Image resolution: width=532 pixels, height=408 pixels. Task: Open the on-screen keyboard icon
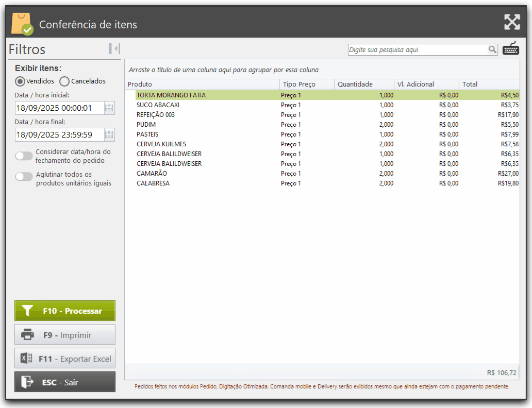[x=511, y=49]
